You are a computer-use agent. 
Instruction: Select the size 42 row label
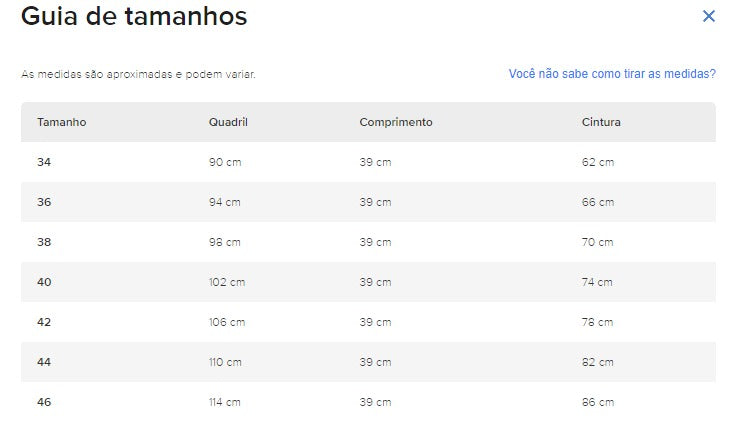click(x=44, y=322)
